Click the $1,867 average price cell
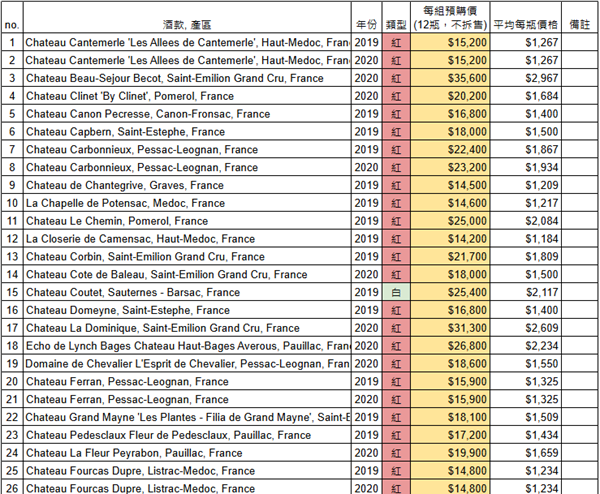This screenshot has height=494, width=600. pyautogui.click(x=526, y=150)
